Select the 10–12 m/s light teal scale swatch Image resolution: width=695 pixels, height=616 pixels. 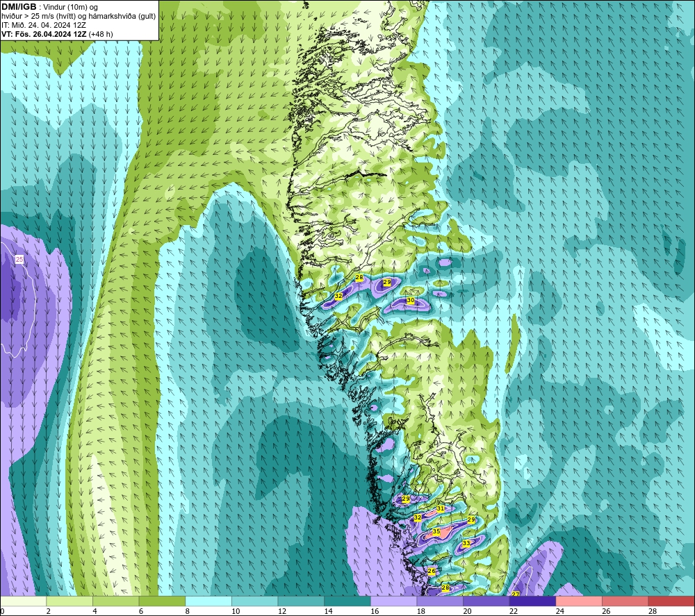click(254, 601)
